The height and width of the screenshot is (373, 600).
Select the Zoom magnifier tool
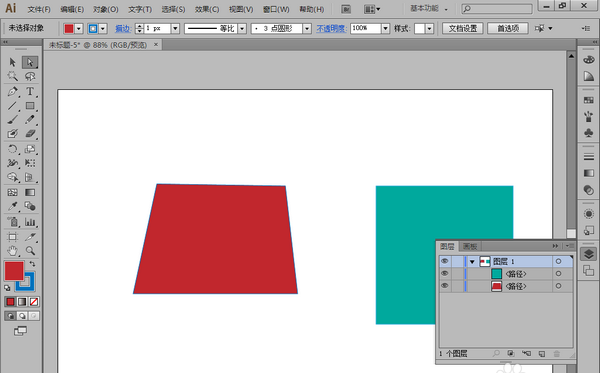(30, 251)
